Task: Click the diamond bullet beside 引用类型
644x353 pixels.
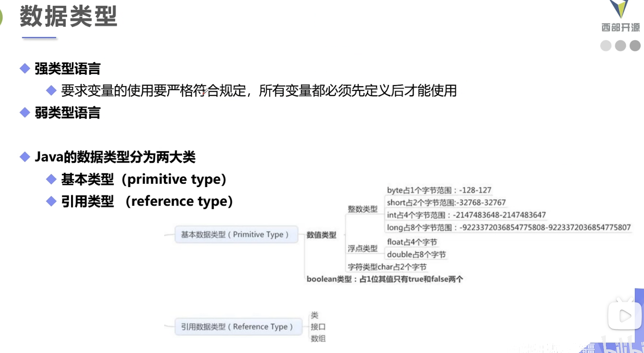Action: pos(51,201)
